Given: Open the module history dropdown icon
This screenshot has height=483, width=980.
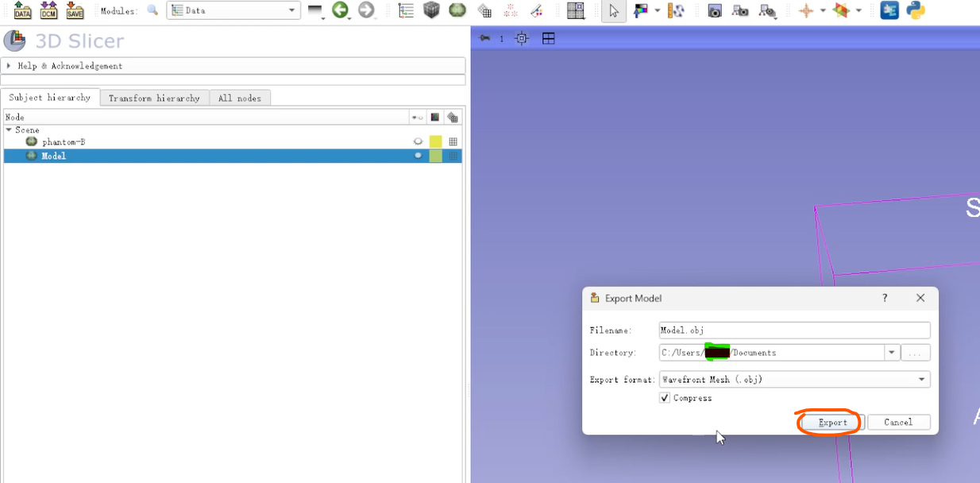Looking at the screenshot, I should click(316, 10).
